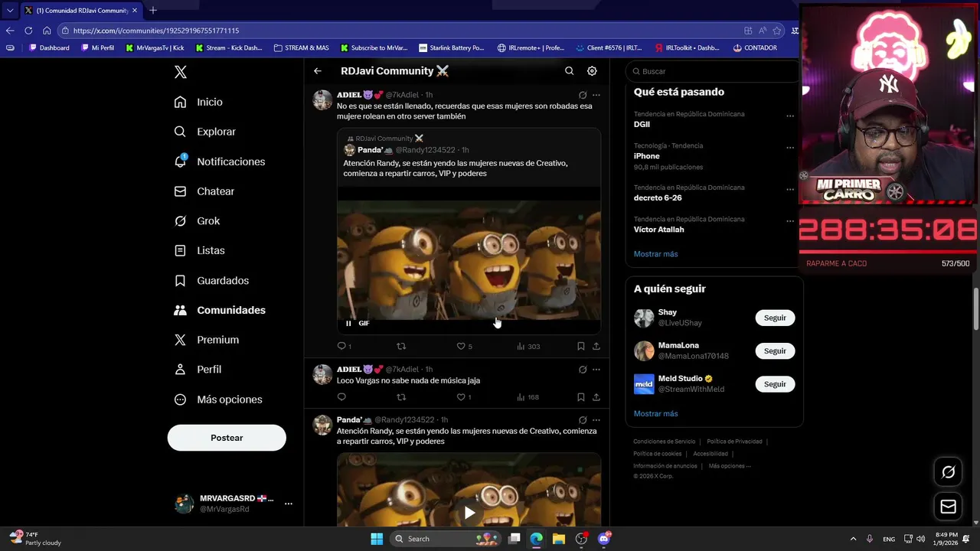Open more options for decreto 6-26 trend

coord(790,189)
